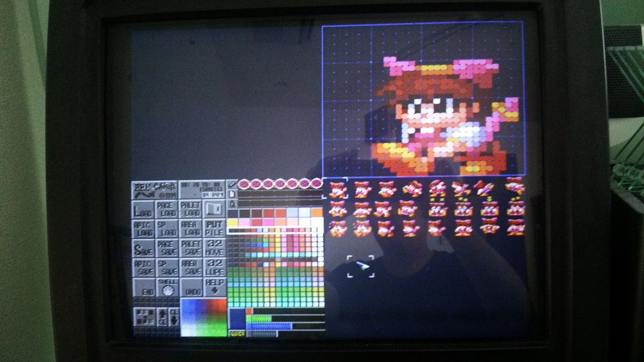
Task: Click the white-bordered color row atop the large grid
Action: coord(275,231)
